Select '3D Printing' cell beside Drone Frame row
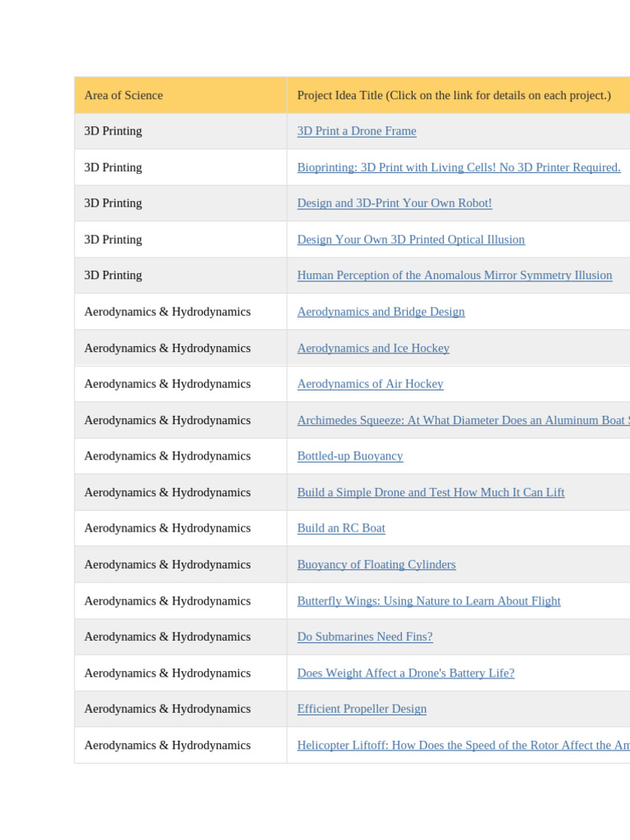The height and width of the screenshot is (840, 630). click(x=180, y=131)
